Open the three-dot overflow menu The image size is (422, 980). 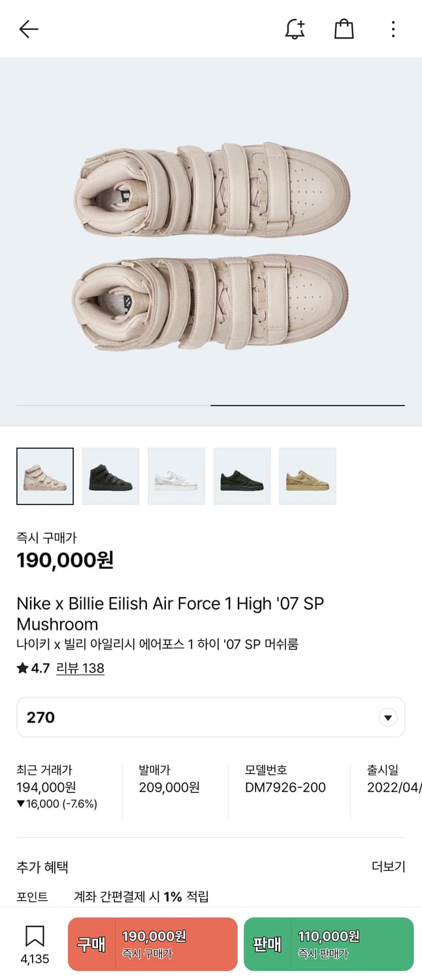tap(393, 29)
